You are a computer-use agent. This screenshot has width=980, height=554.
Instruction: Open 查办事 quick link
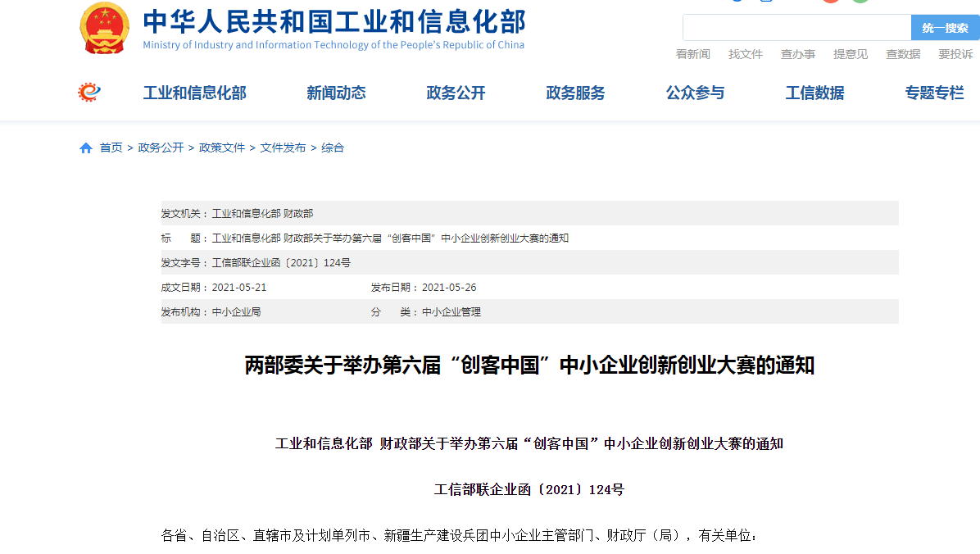798,54
